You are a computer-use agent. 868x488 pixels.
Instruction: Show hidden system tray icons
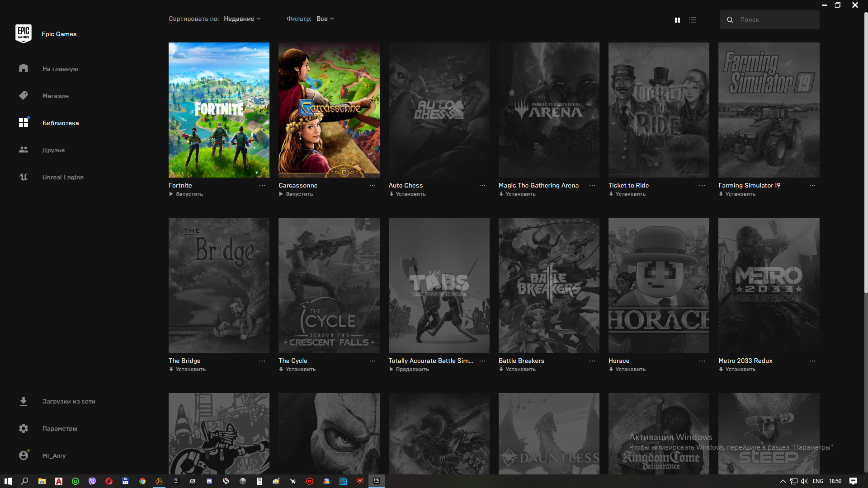click(x=783, y=481)
